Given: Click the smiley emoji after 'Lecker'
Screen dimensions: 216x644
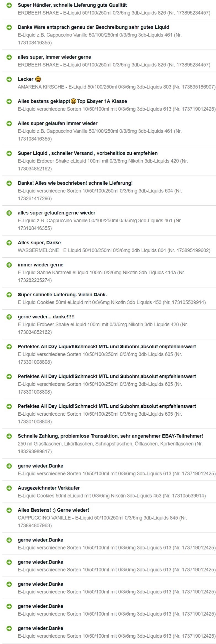Looking at the screenshot, I should [x=38, y=79].
